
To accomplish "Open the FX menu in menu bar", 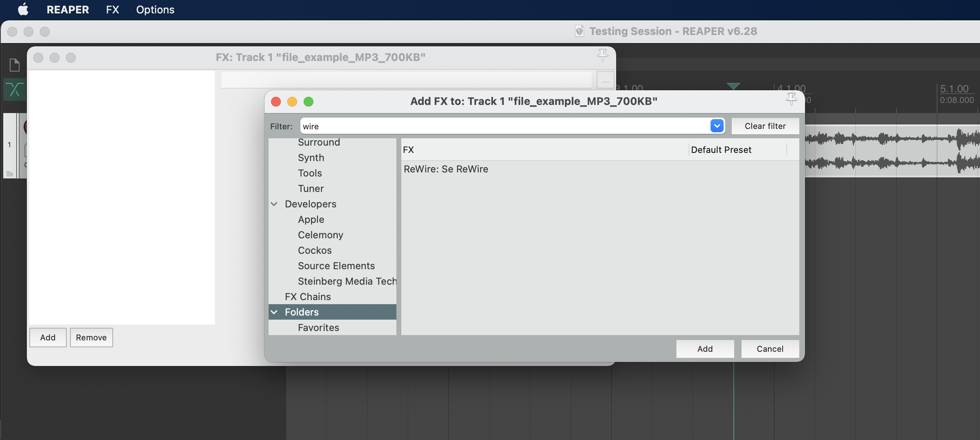I will coord(112,9).
